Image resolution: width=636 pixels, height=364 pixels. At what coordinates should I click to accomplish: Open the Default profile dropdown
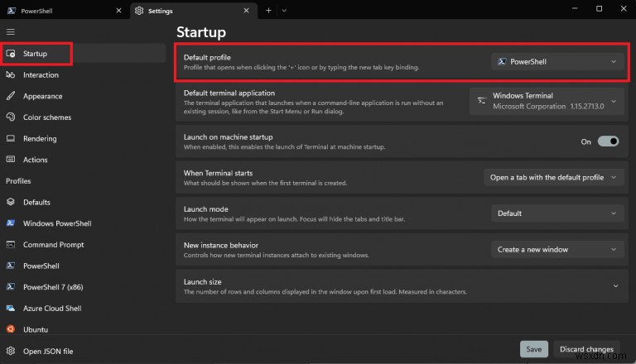(x=557, y=61)
